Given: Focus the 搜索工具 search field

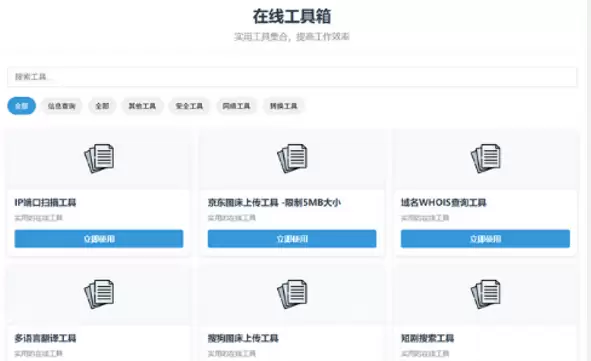Looking at the screenshot, I should pyautogui.click(x=292, y=77).
